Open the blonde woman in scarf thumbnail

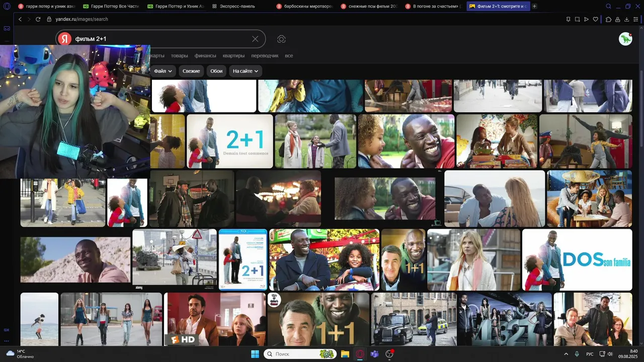point(473,260)
